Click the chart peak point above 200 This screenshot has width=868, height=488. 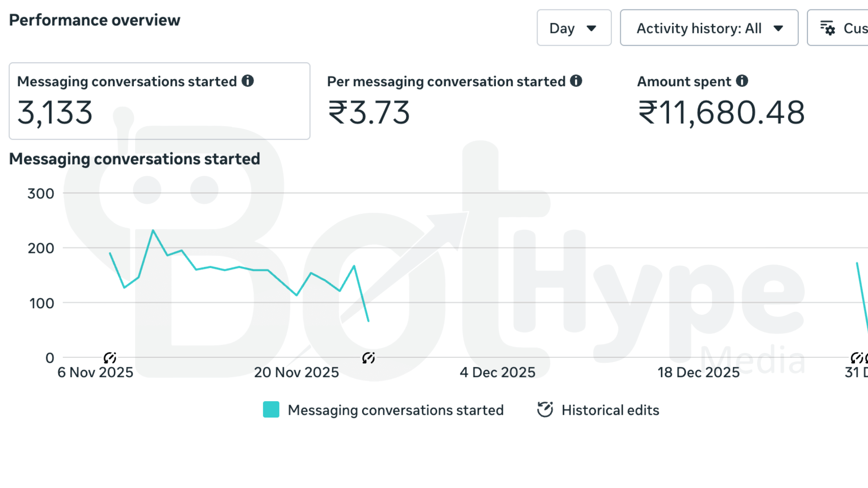click(153, 230)
